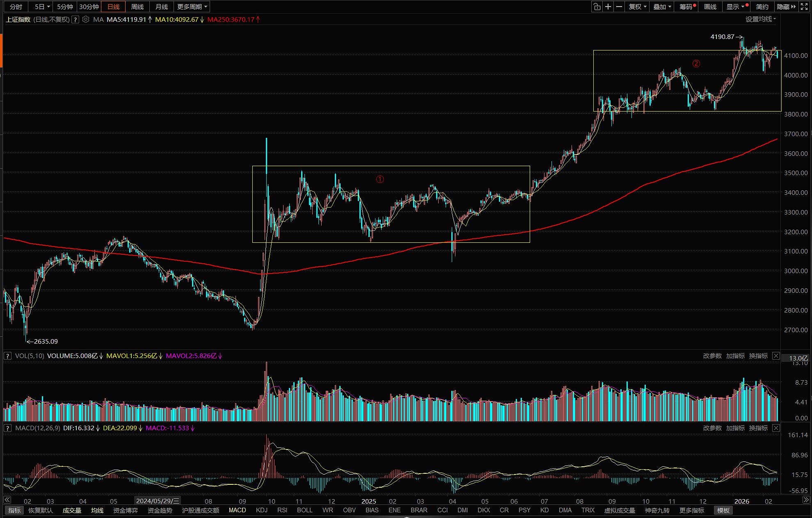Close the MACD indicator panel with X icon
The width and height of the screenshot is (812, 518).
click(776, 428)
